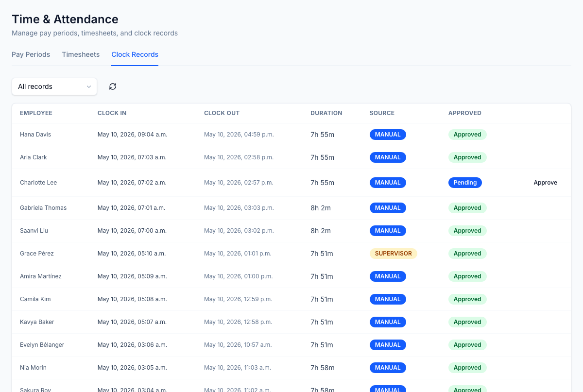Click Hana Davis clock-in time 09:04 a.m.
The height and width of the screenshot is (392, 583).
(132, 135)
